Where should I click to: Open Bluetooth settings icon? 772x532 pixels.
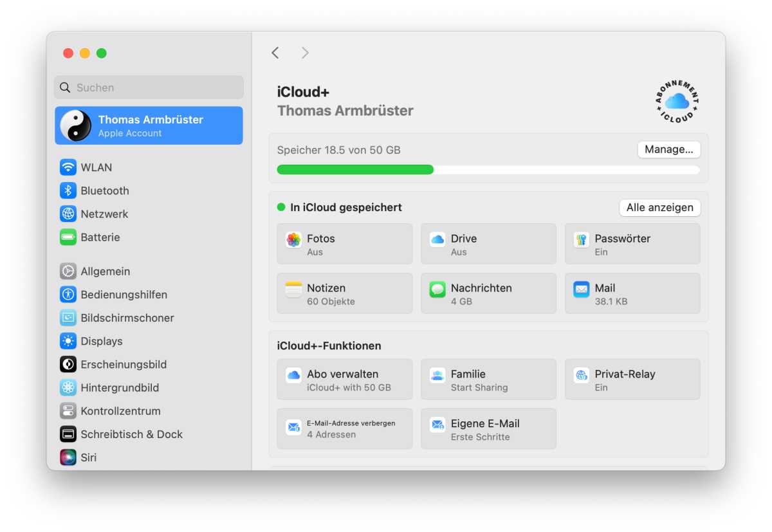tap(68, 190)
